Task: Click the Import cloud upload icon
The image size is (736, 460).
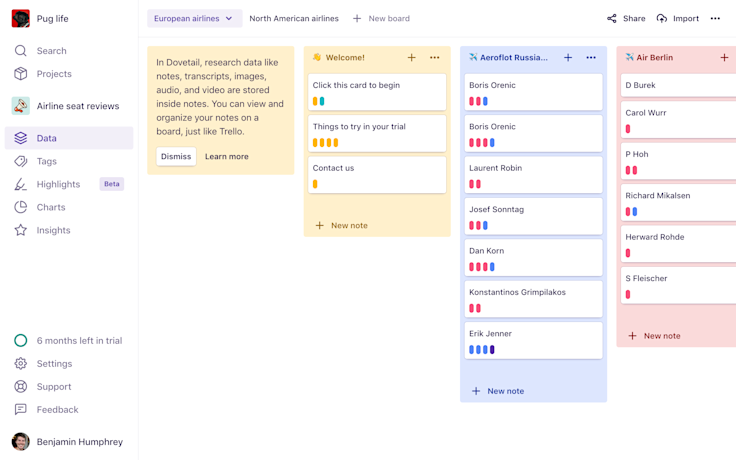Action: tap(662, 18)
